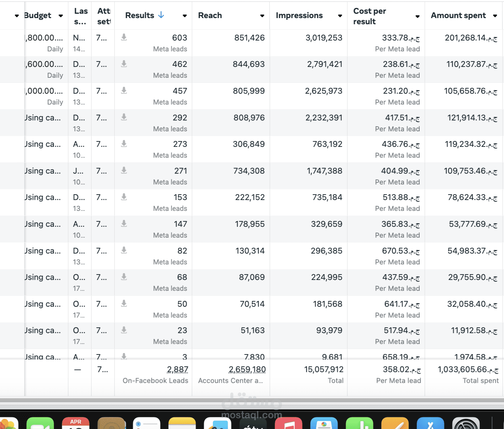Click the amount spent 119,234.32 cell
Viewport: 504px width, 429px height.
pos(471,144)
